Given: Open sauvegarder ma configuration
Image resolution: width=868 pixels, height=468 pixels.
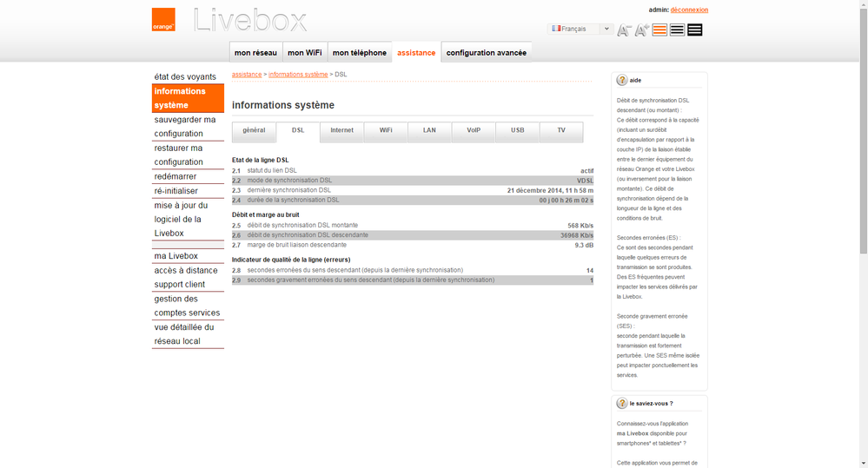Looking at the screenshot, I should pyautogui.click(x=188, y=127).
